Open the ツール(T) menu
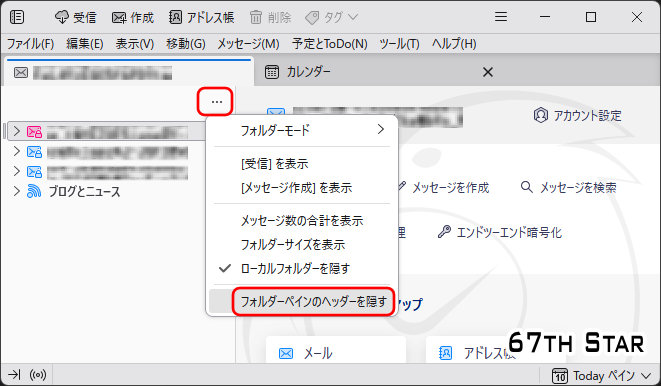661x386 pixels. 399,43
